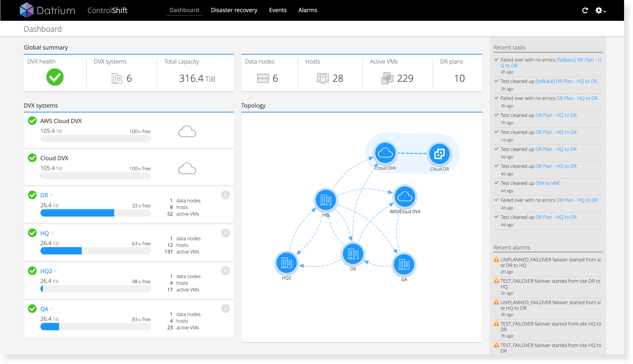Click the QA row alarm count badge
This screenshot has height=364, width=633.
(225, 309)
